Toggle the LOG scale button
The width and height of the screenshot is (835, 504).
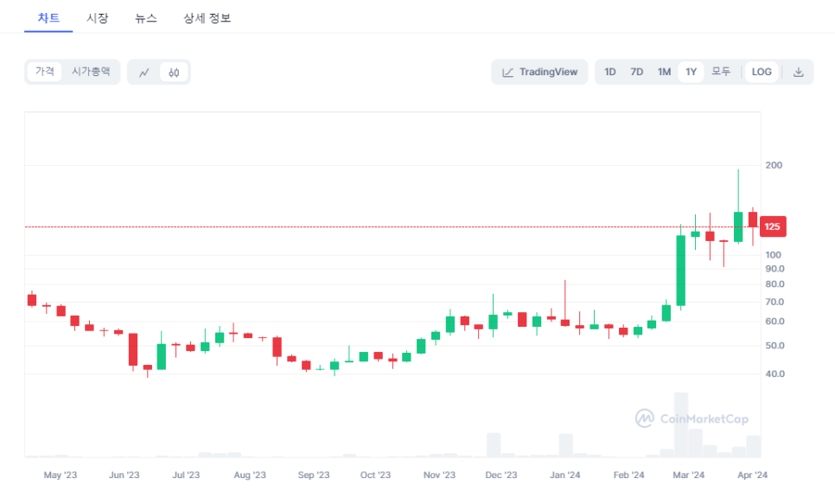(x=762, y=72)
